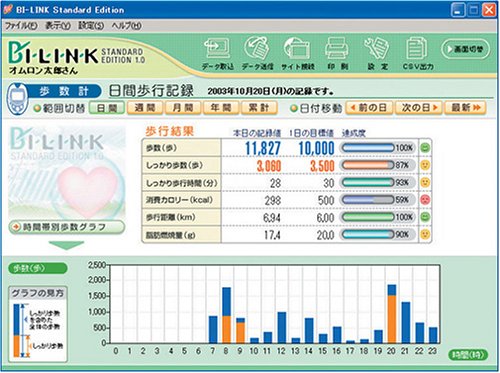This screenshot has height=373, width=500.
Task: Expand the 時間帯別歩数グラフ panel
Action: point(67,227)
